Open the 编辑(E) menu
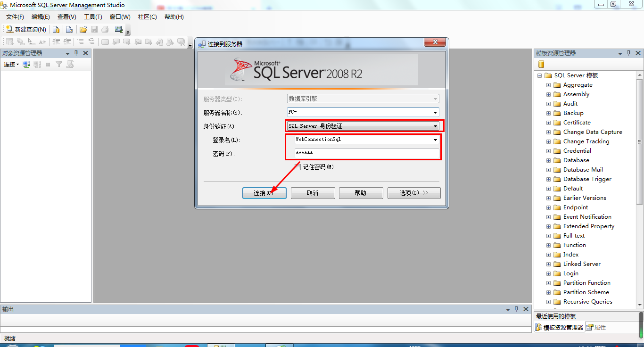Screen dimensions: 644x347 click(x=41, y=17)
